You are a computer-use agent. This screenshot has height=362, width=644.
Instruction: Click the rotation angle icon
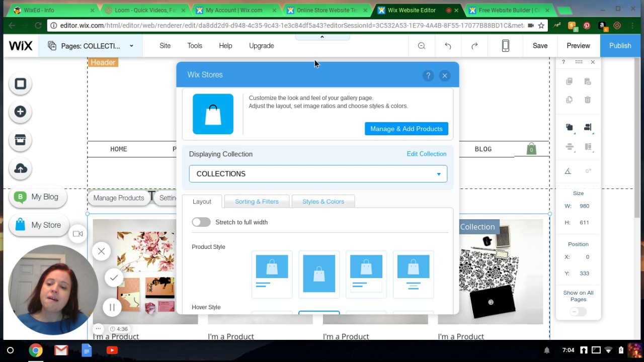568,171
